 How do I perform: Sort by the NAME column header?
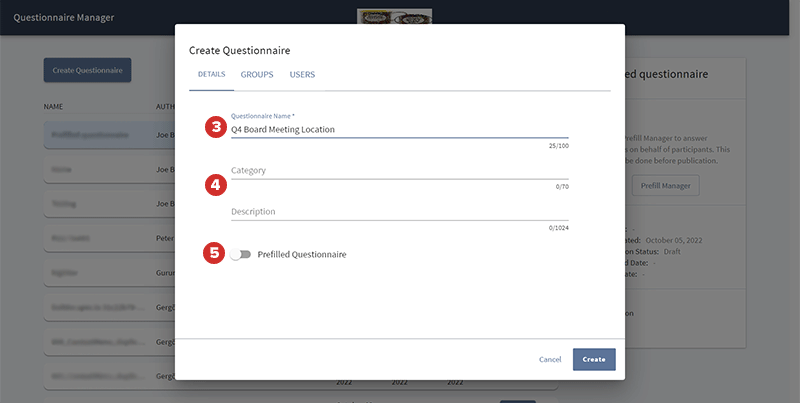click(x=55, y=106)
